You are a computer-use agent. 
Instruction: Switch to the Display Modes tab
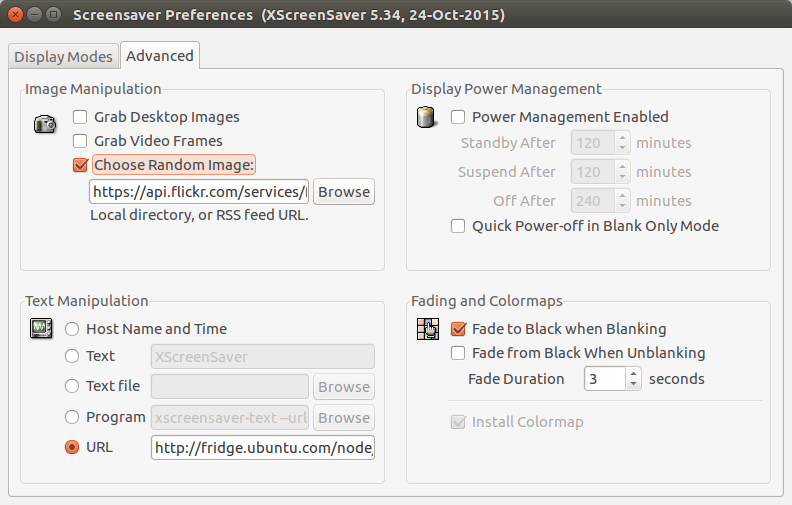(x=62, y=57)
